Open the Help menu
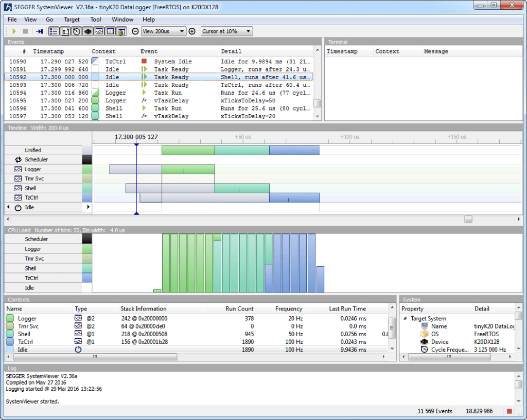The height and width of the screenshot is (420, 527). (148, 20)
